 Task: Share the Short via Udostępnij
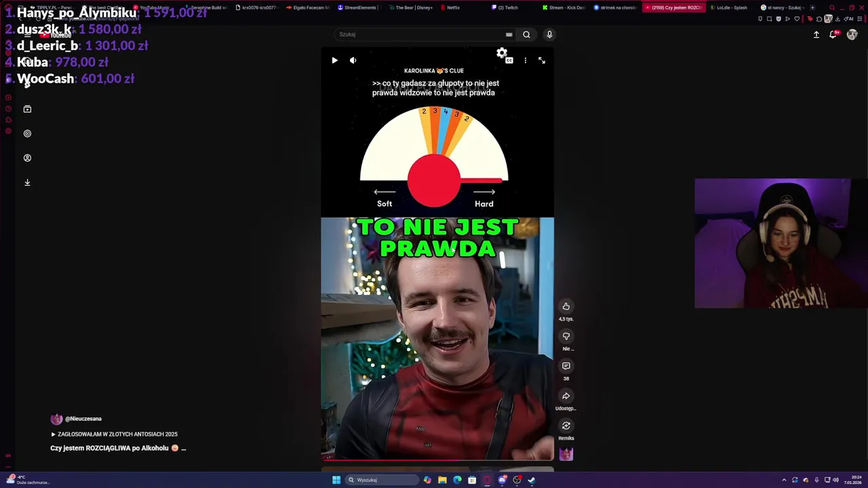point(566,396)
